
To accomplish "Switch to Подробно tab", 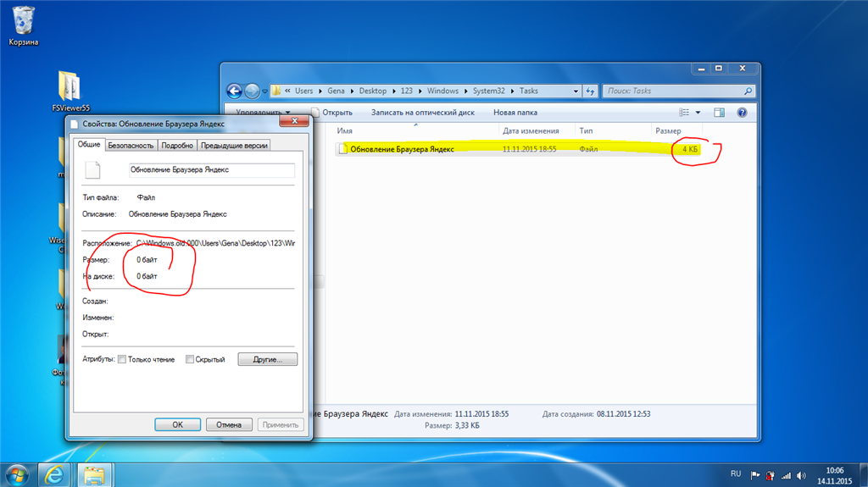I will (x=177, y=146).
